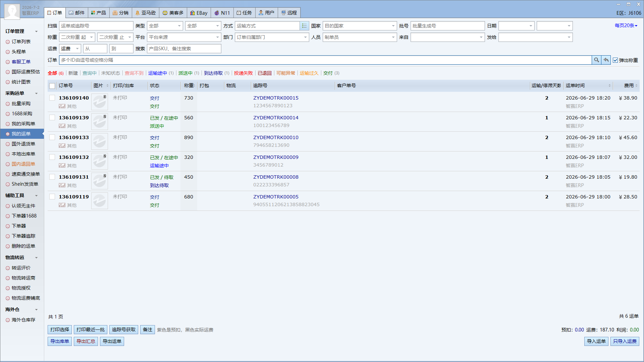Filter by the 运输途中 status tab
Screen dimensions: 644x362
(157, 73)
